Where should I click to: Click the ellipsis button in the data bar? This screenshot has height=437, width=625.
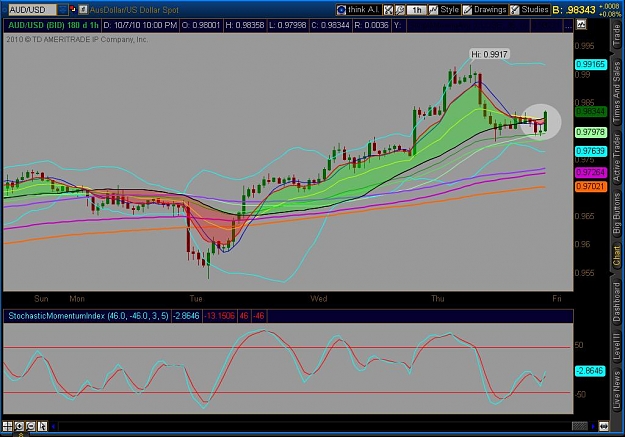tap(568, 26)
